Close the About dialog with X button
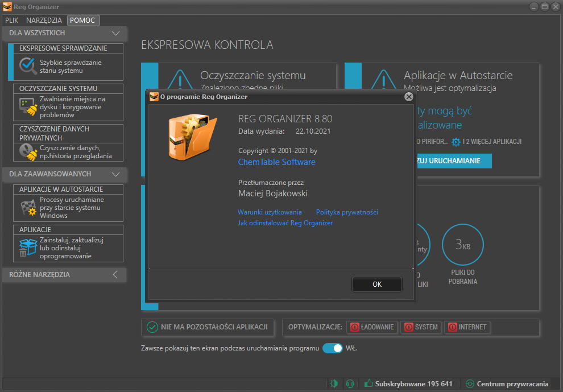 409,97
